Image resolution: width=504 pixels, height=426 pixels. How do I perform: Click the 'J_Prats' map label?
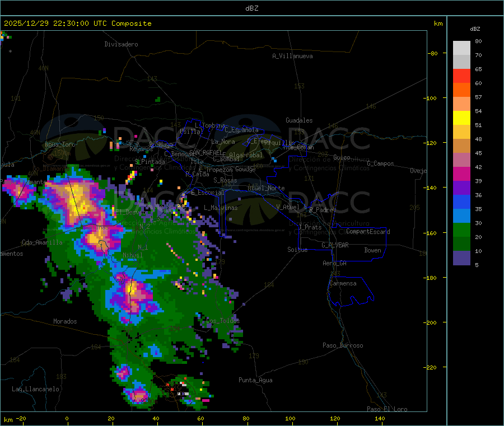tap(310, 227)
